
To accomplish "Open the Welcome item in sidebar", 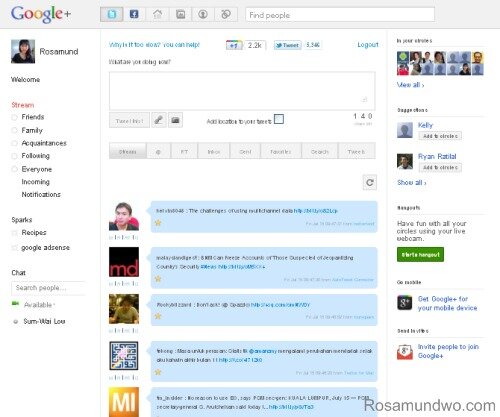I will 25,80.
